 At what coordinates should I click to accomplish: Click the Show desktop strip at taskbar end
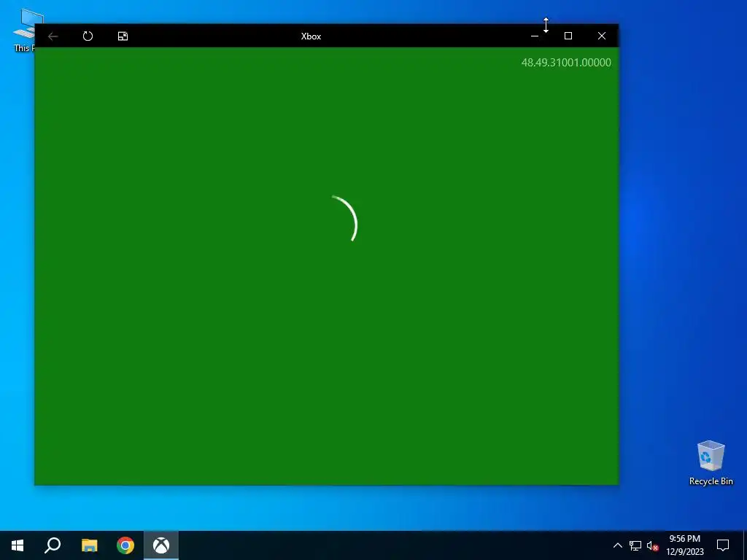[x=745, y=545]
